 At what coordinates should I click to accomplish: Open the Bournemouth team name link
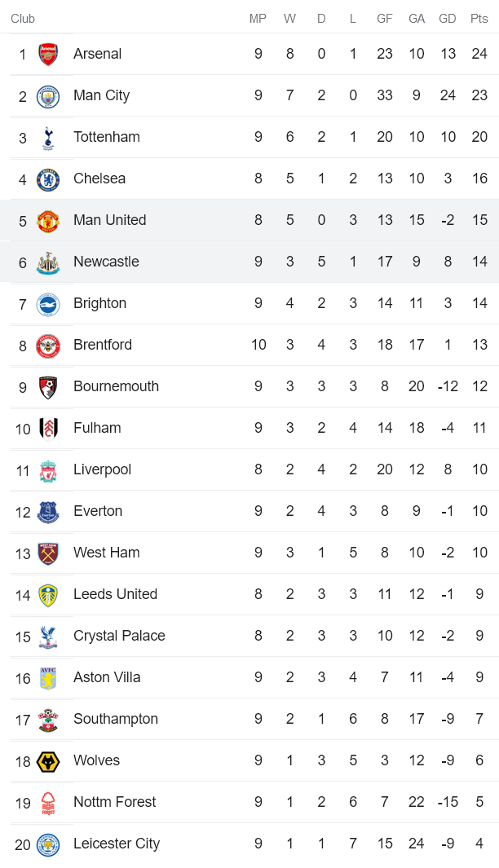point(116,386)
